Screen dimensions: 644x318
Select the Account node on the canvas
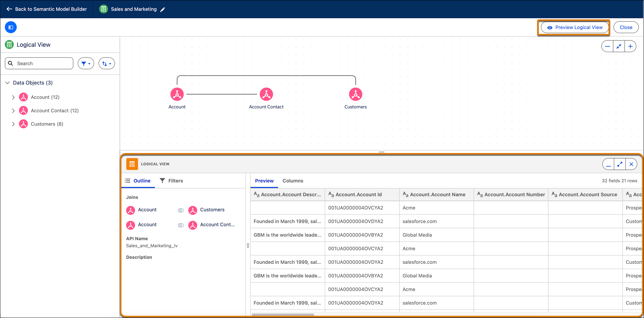pyautogui.click(x=177, y=94)
